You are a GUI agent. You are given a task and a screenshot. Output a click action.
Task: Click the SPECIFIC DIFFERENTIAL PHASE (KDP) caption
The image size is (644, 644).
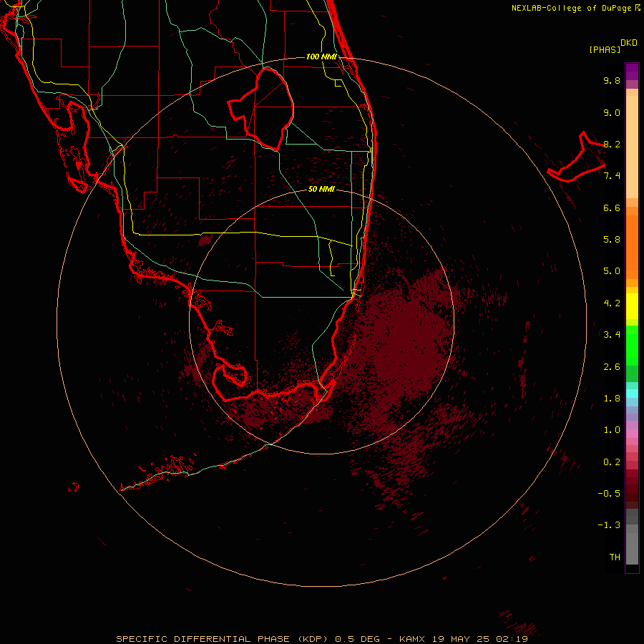[222, 639]
